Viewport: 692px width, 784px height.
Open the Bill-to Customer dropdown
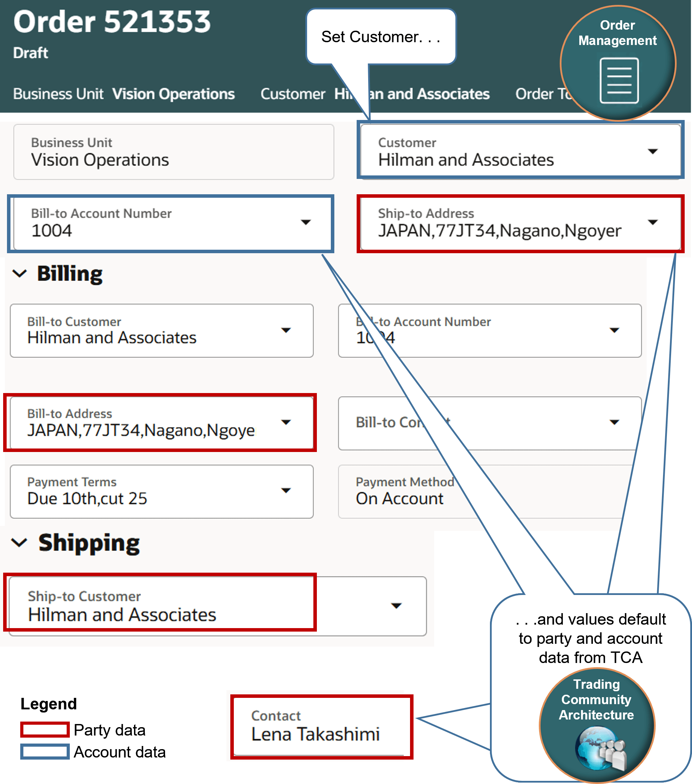(x=286, y=330)
